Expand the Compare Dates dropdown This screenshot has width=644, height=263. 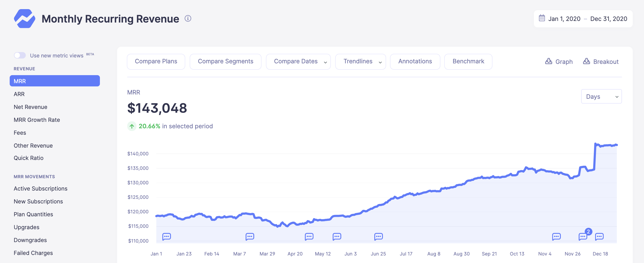[x=298, y=61]
